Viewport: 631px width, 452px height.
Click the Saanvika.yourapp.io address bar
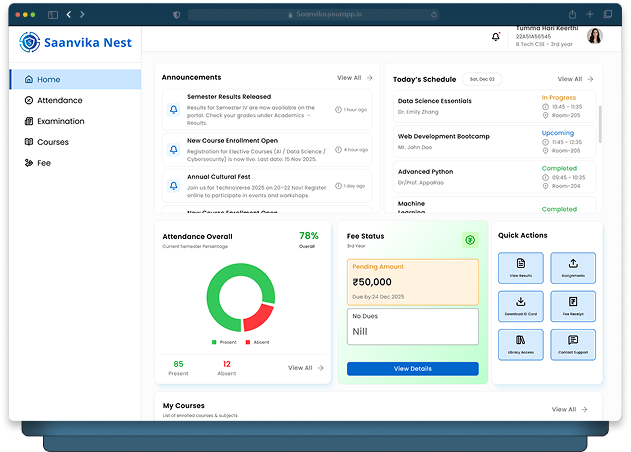pyautogui.click(x=313, y=15)
